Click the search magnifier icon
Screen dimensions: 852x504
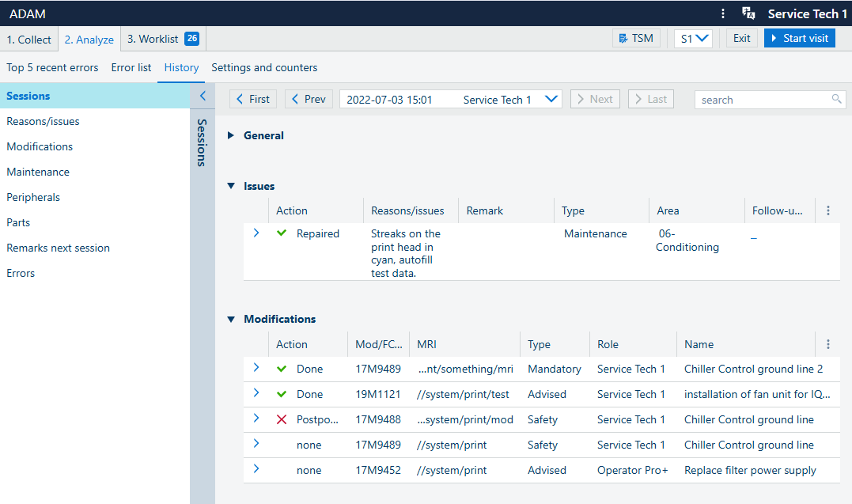[x=836, y=99]
